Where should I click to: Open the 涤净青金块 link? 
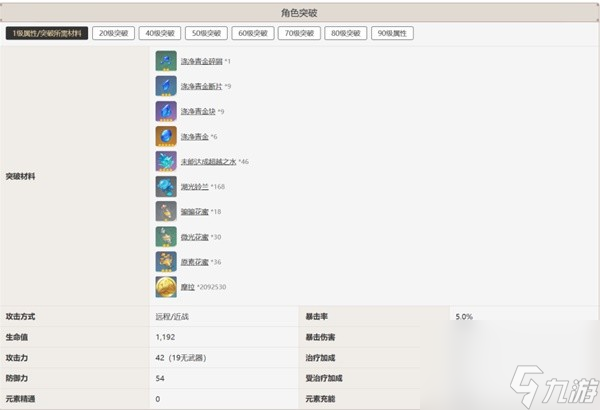[198, 111]
